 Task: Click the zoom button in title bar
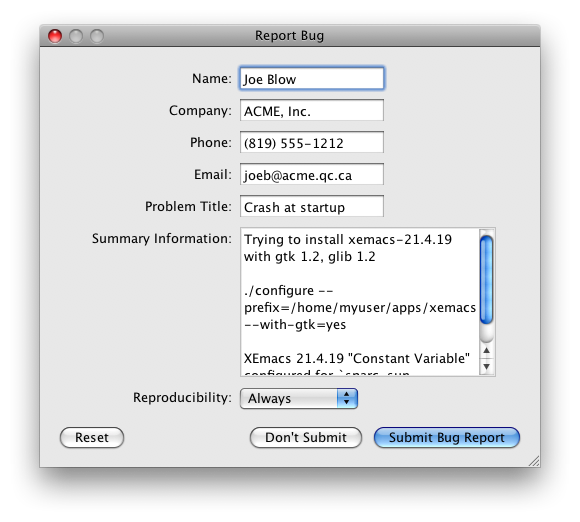click(97, 36)
